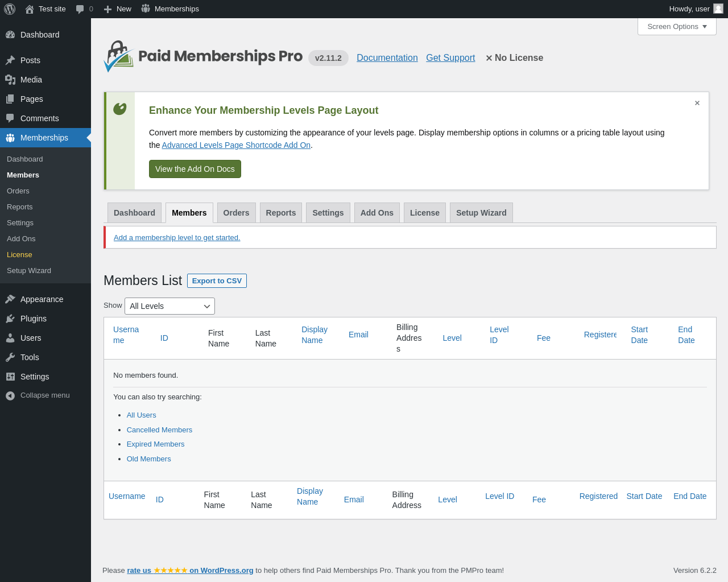The image size is (728, 582).
Task: Open Orders submenu item
Action: click(45, 191)
